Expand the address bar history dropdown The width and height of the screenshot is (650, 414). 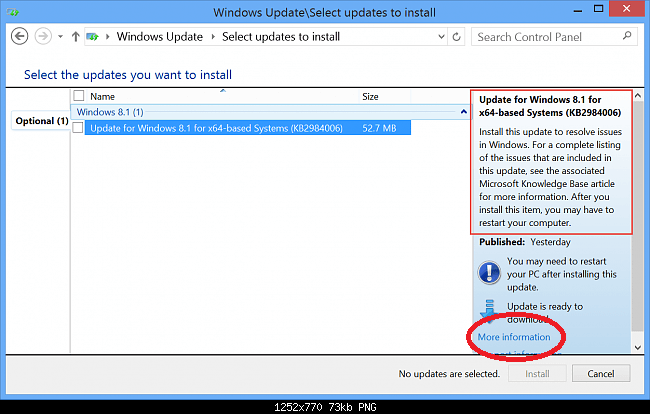[x=441, y=37]
